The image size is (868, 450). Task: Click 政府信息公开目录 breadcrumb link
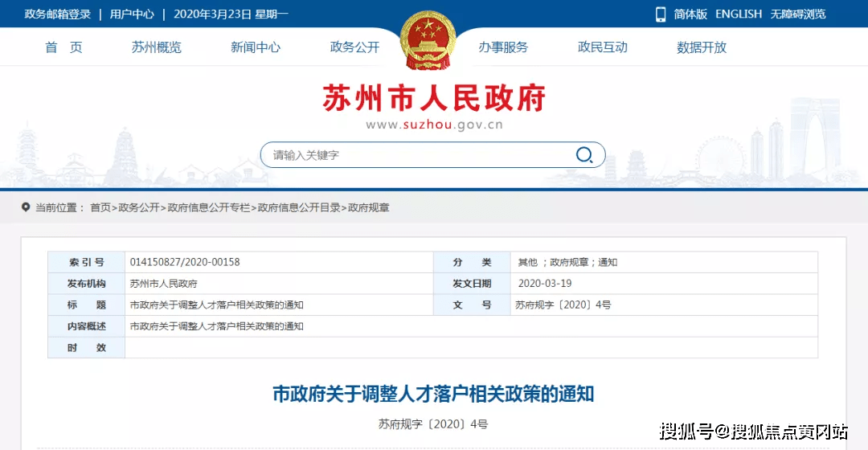tap(299, 207)
